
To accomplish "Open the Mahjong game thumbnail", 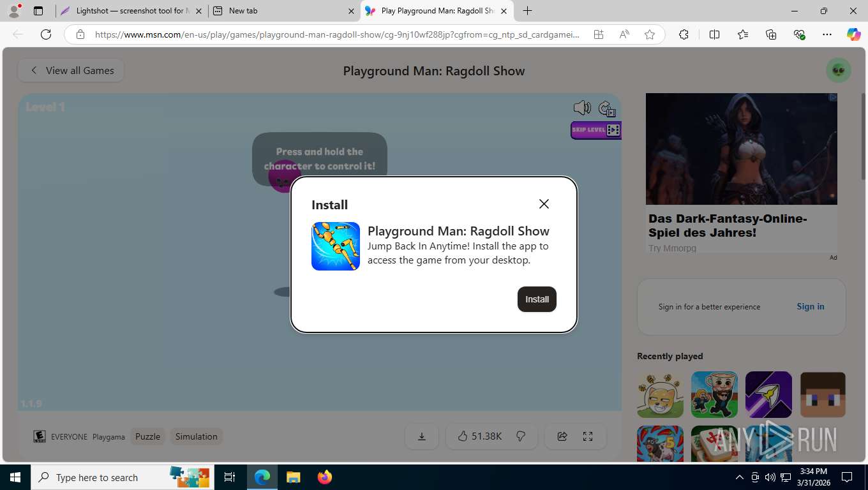I will (714, 445).
